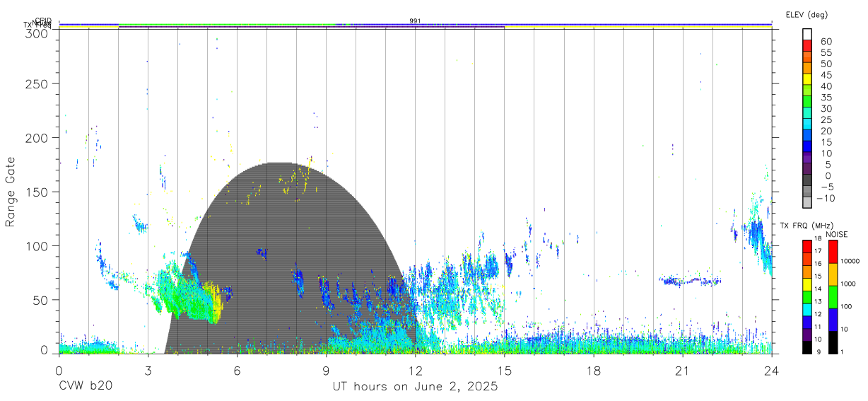868x401 pixels.
Task: Click the '200' range gate axis label
Action: click(36, 138)
